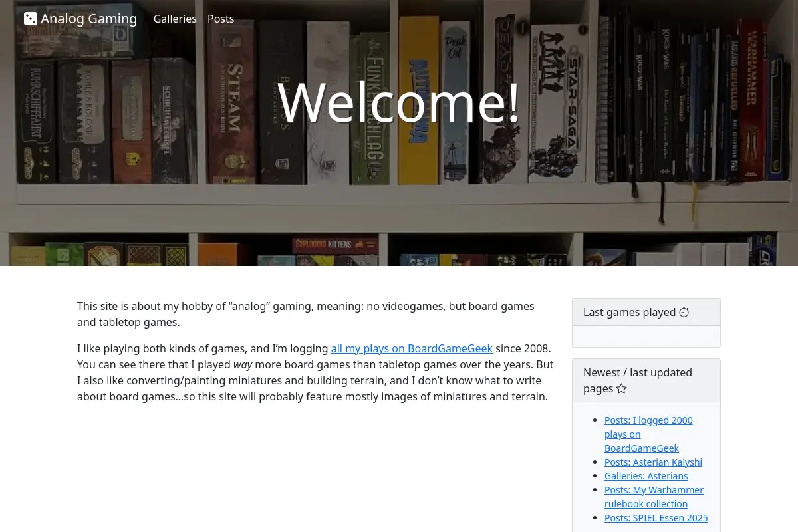Click the dice logo icon

(31, 19)
